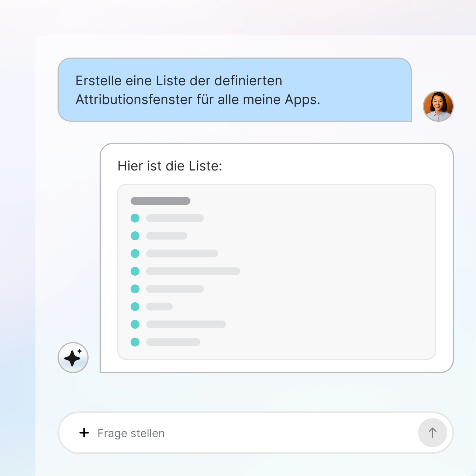Click the fourth teal bullet dot
The width and height of the screenshot is (476, 476).
point(135,271)
